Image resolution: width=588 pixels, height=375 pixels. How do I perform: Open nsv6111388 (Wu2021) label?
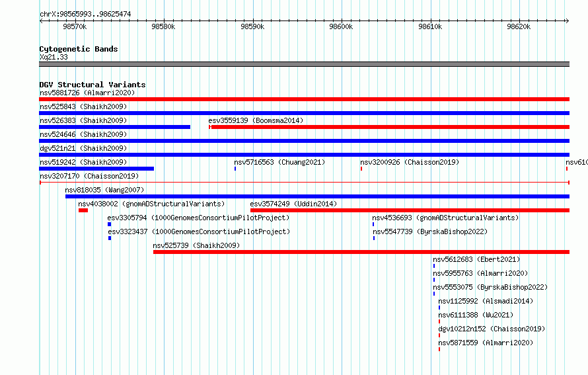tap(476, 315)
